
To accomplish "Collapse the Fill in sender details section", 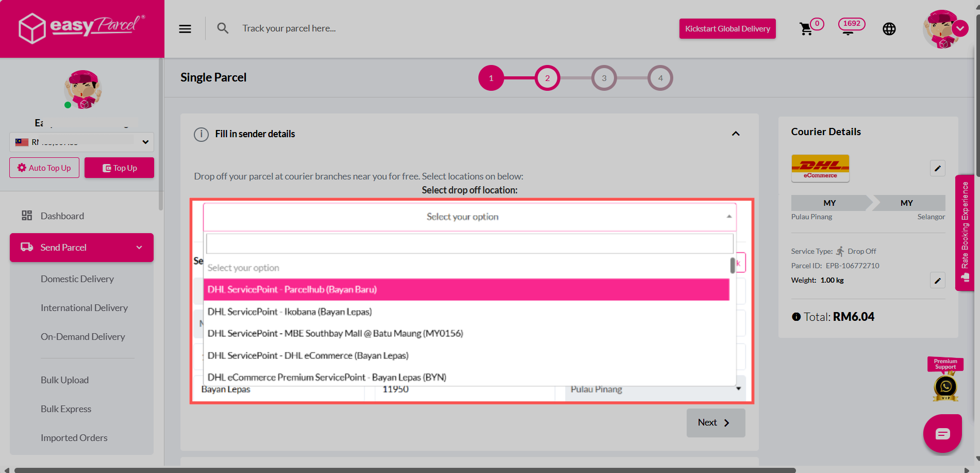I will pyautogui.click(x=736, y=134).
